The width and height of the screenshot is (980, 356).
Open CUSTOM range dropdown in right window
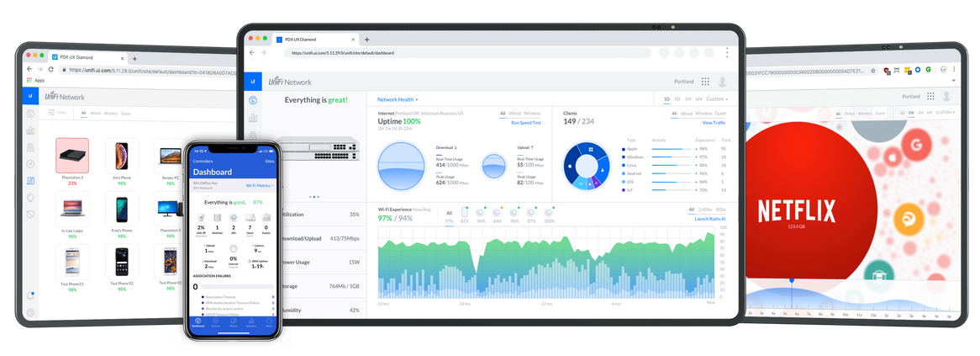click(x=945, y=113)
